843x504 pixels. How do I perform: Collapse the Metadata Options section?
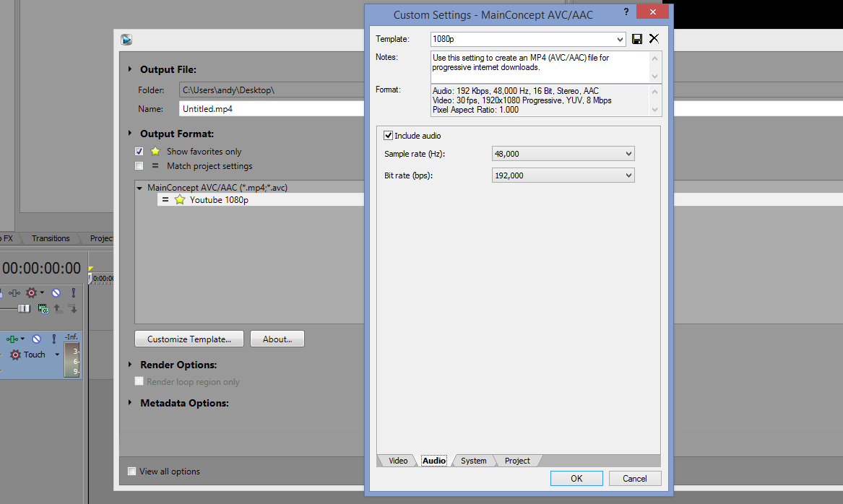[130, 402]
